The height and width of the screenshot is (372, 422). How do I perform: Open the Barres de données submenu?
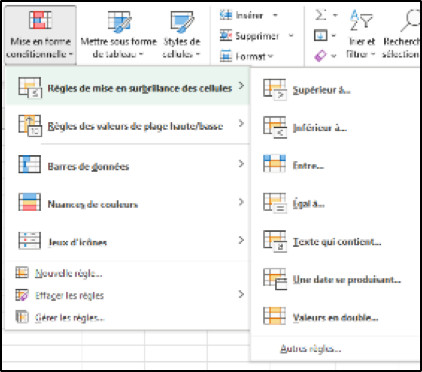tap(128, 164)
